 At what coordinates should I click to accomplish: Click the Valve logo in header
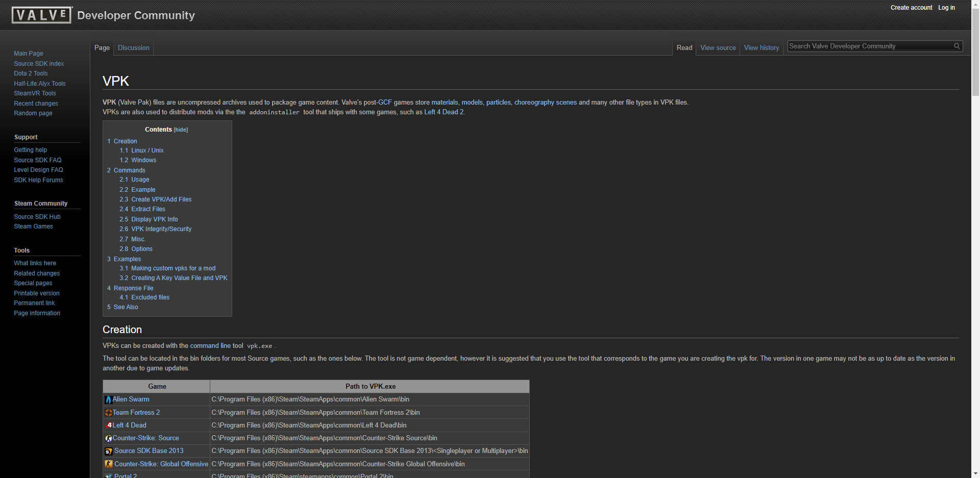pyautogui.click(x=41, y=15)
